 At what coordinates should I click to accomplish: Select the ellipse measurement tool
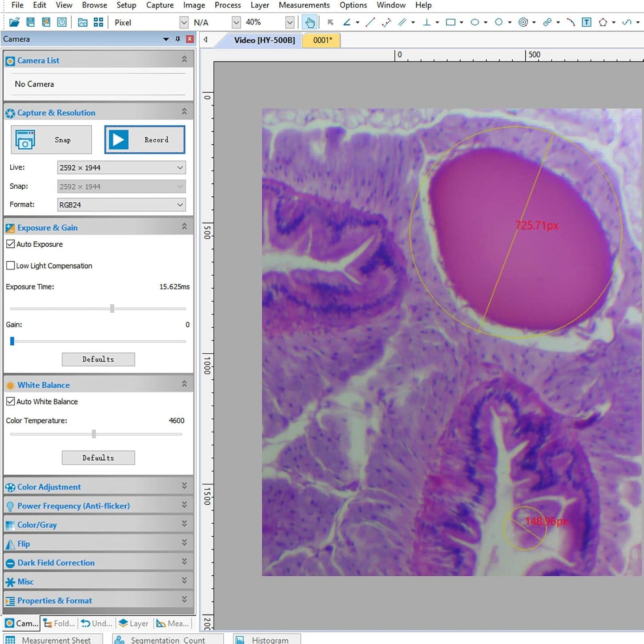pos(475,22)
